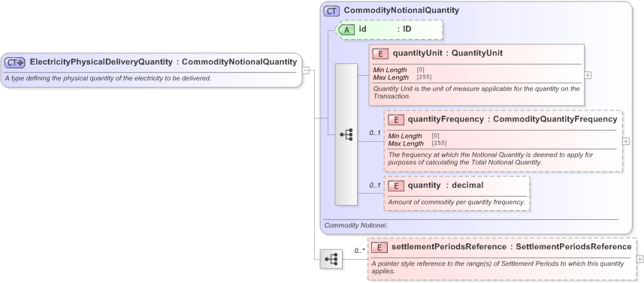Click the CommodityNotionalQuantity header title

click(401, 11)
